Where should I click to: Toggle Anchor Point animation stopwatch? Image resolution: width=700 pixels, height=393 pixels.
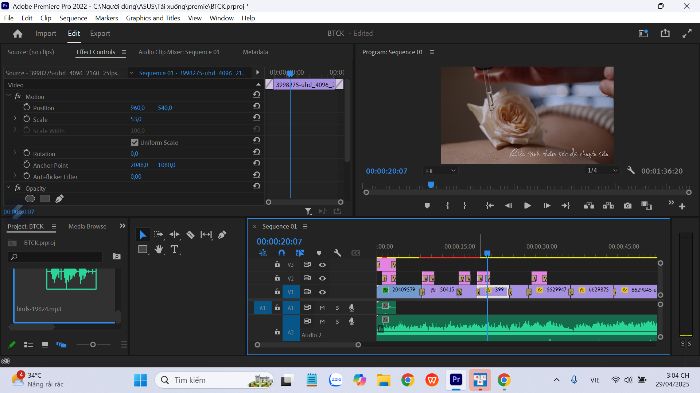click(27, 165)
